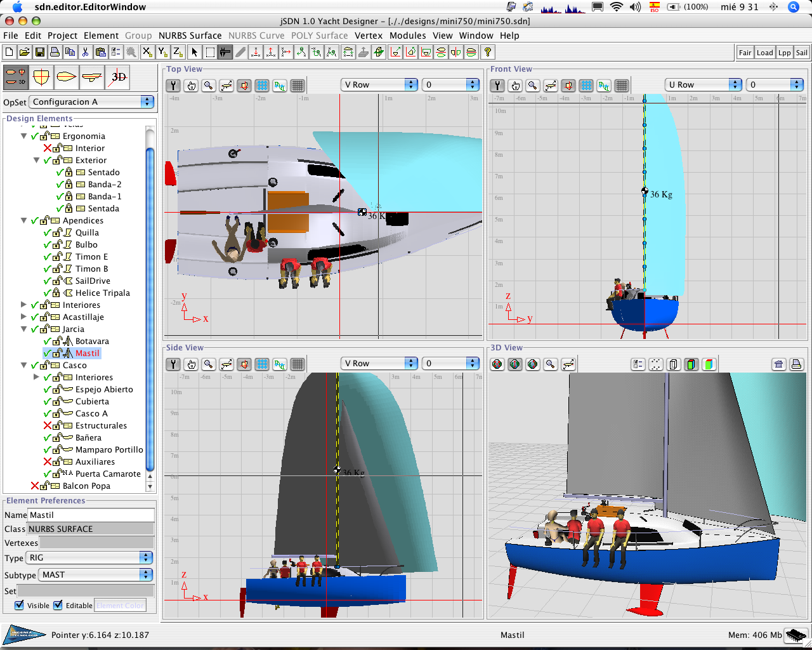The height and width of the screenshot is (650, 812).
Task: Click the home reset icon in 3D View
Action: click(779, 364)
